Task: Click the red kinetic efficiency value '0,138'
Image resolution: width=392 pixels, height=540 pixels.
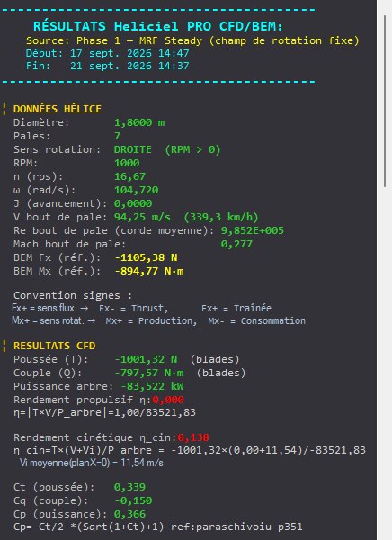Action: tap(193, 437)
